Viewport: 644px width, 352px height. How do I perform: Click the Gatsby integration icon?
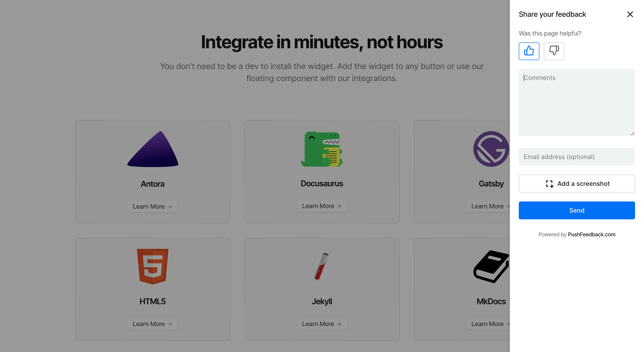(491, 149)
